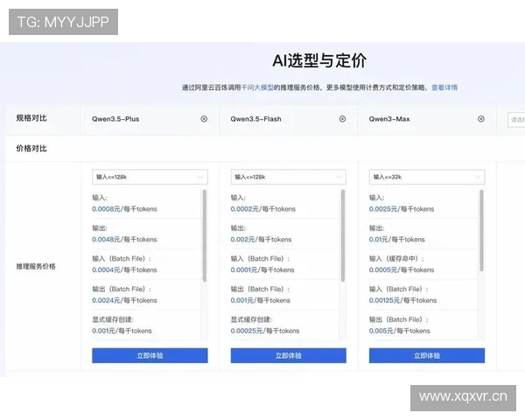
Task: Click the Qwen3.5-Flash price list scrollbar
Action: 342,235
